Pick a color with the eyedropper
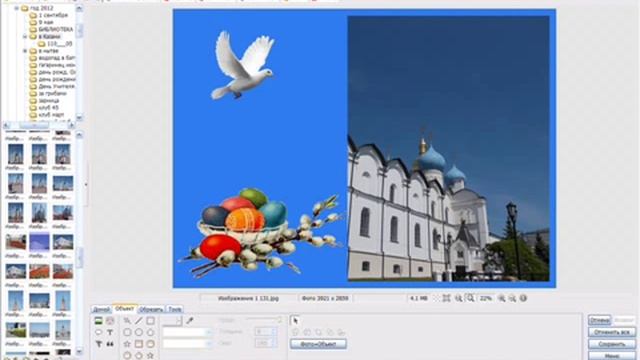Viewport: 640px width, 360px height. pos(189,321)
